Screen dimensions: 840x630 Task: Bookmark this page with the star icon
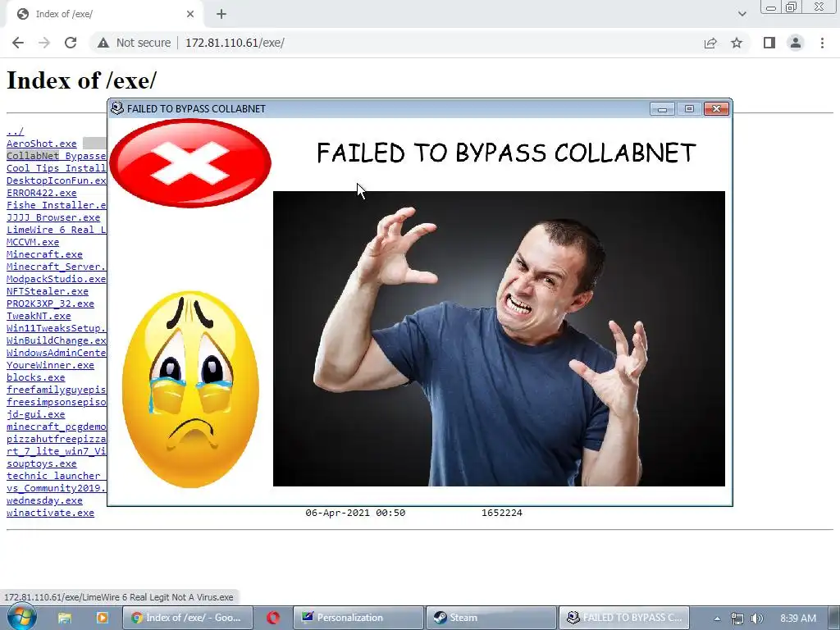coord(737,43)
